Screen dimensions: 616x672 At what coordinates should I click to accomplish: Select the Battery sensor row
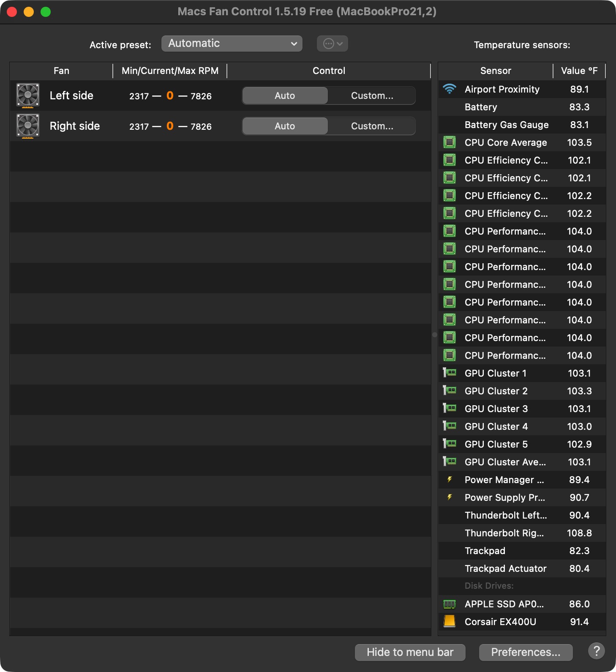pos(522,107)
